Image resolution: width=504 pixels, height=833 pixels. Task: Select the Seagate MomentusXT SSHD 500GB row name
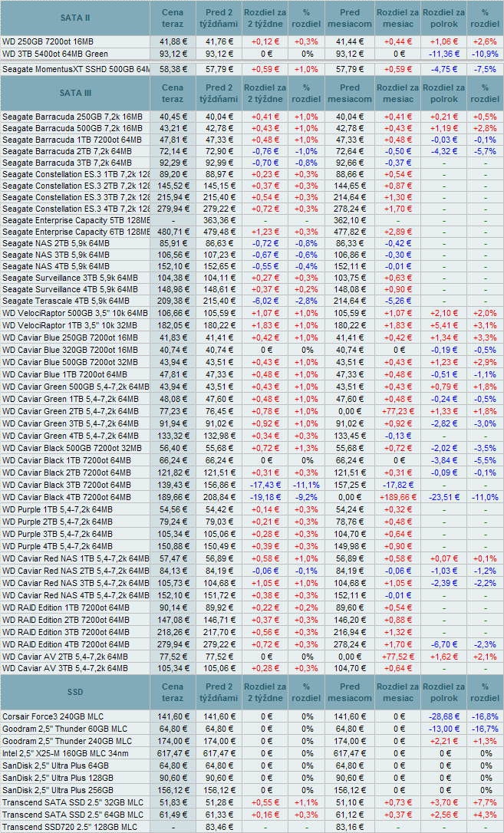pos(75,69)
